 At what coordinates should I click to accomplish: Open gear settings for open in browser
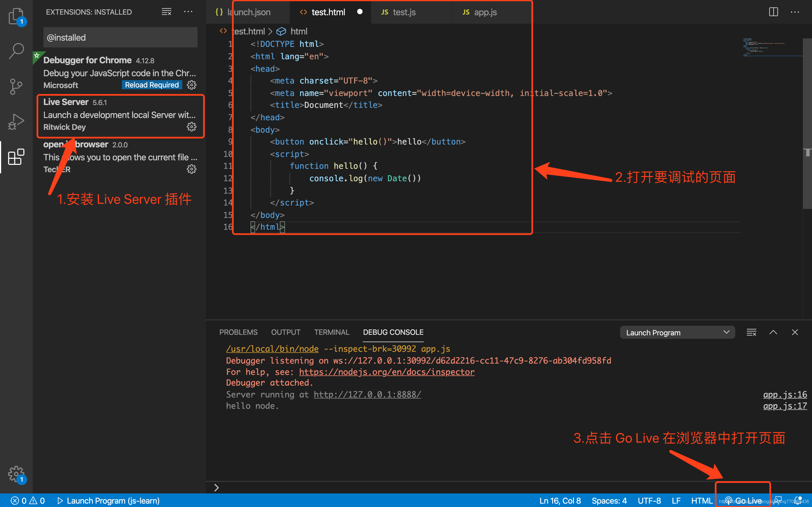click(191, 169)
